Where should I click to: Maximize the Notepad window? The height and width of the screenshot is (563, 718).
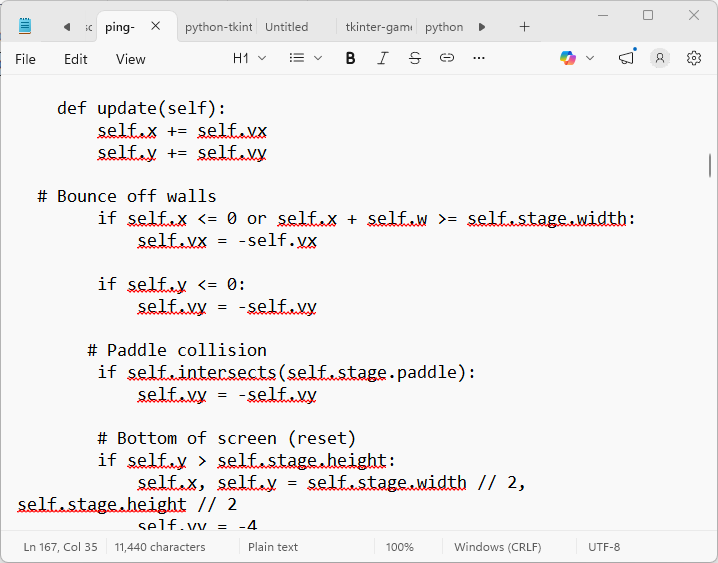point(648,15)
